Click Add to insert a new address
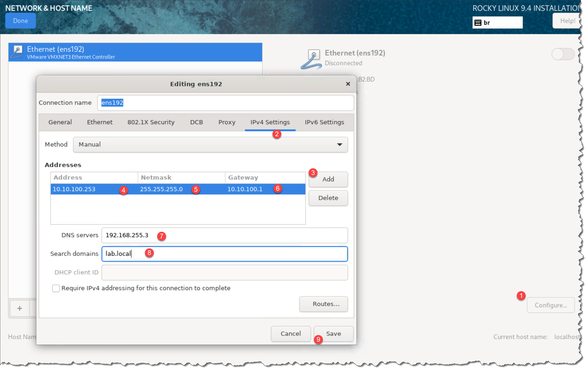 328,179
